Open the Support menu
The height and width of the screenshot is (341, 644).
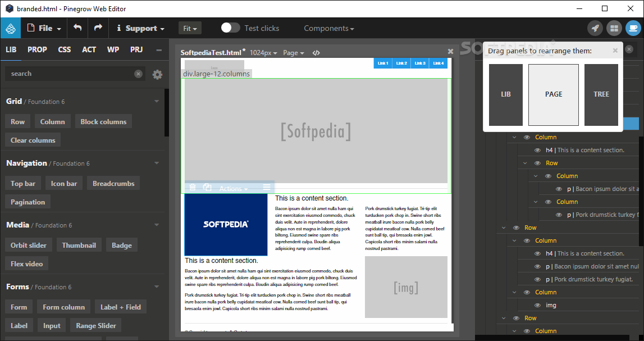click(x=140, y=28)
